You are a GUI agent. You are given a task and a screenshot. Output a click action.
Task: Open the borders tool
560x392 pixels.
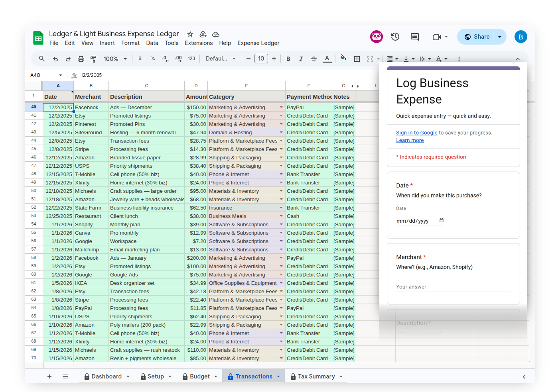[x=357, y=59]
